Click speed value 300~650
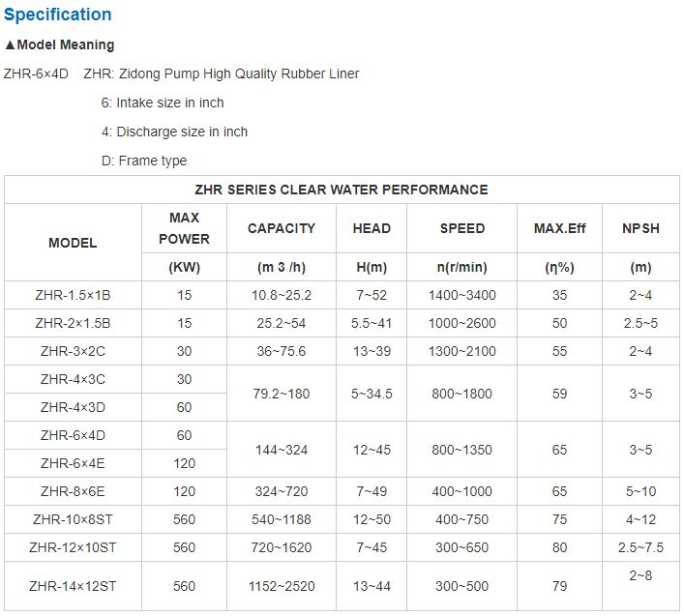The height and width of the screenshot is (616, 684). 462,547
